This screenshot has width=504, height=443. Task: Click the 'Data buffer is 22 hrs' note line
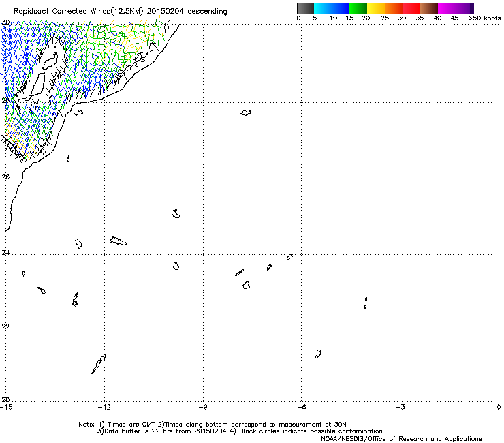pos(240,431)
